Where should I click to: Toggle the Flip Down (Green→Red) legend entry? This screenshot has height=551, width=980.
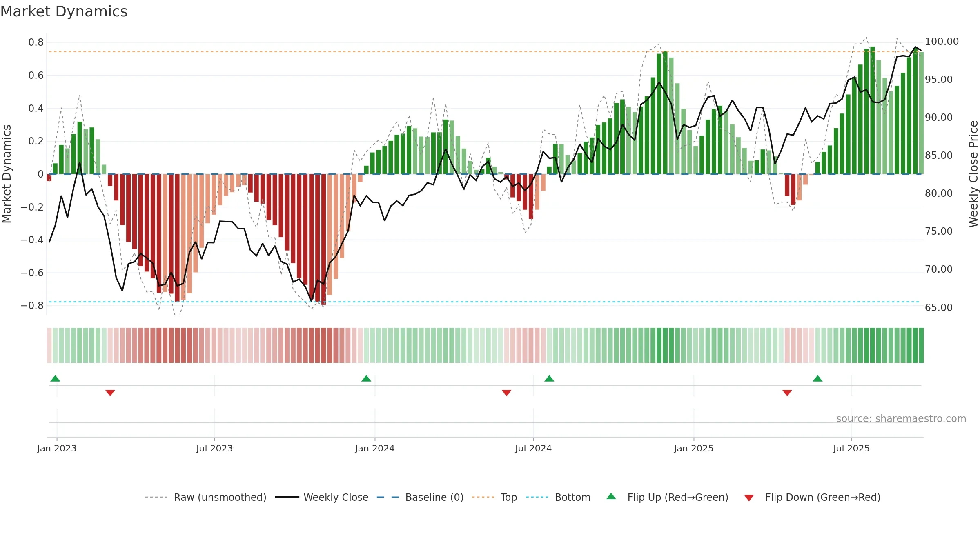pos(812,497)
